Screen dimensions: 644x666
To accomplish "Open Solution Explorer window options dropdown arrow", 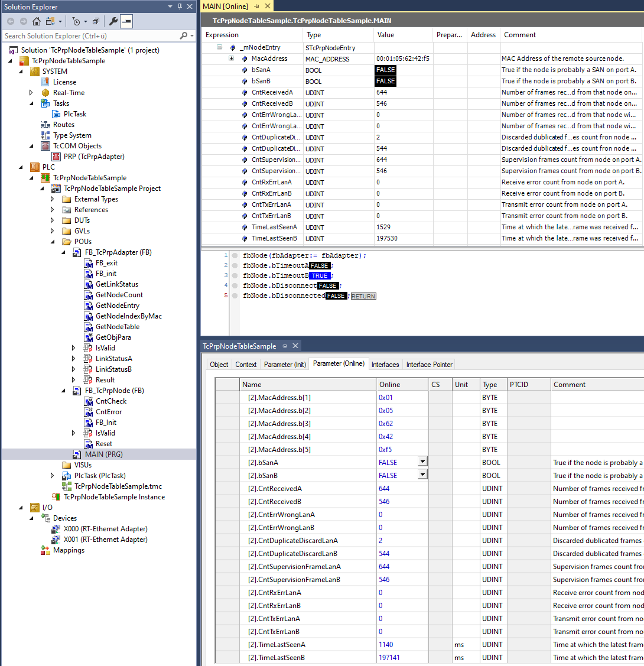I will (x=170, y=7).
